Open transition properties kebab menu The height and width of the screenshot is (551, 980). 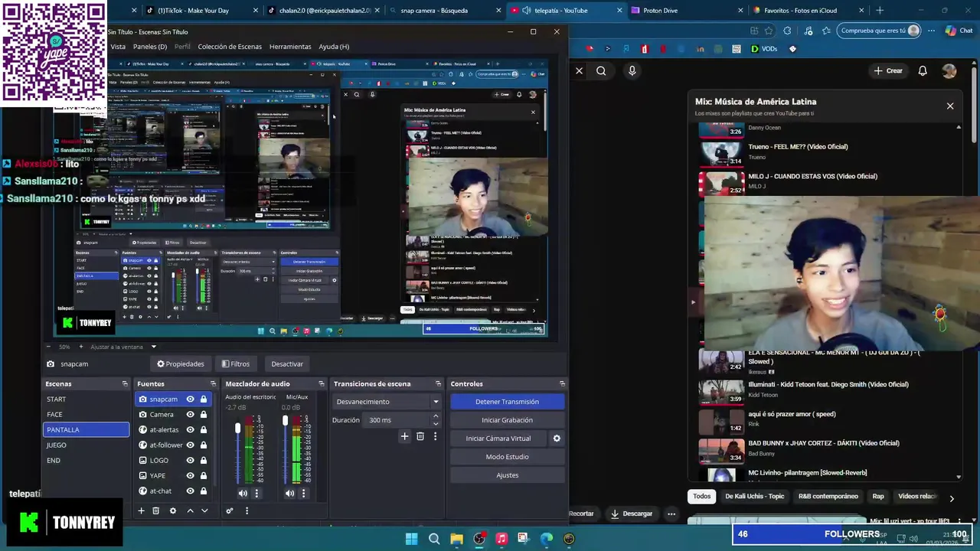pyautogui.click(x=435, y=436)
